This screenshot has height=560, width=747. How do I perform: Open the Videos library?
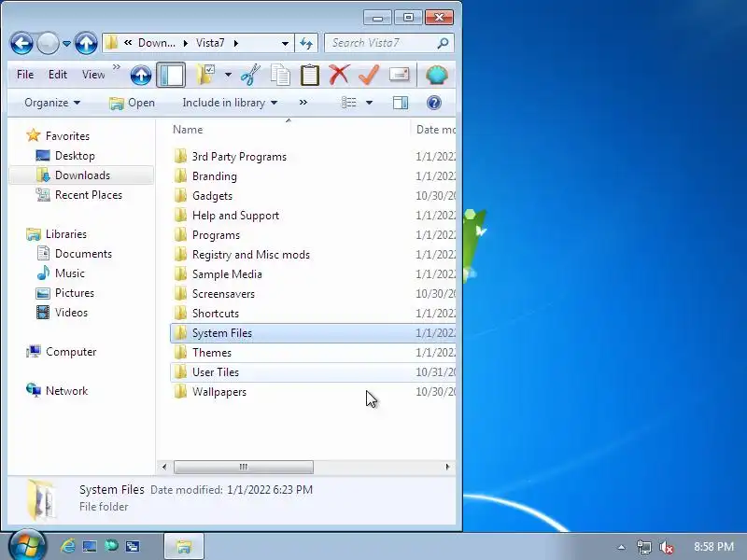[72, 313]
